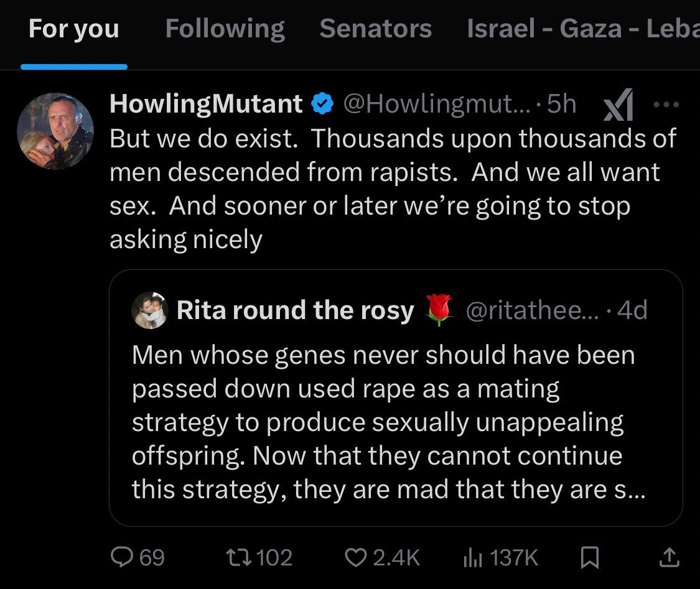
Task: Bookmark this post
Action: coord(589,558)
